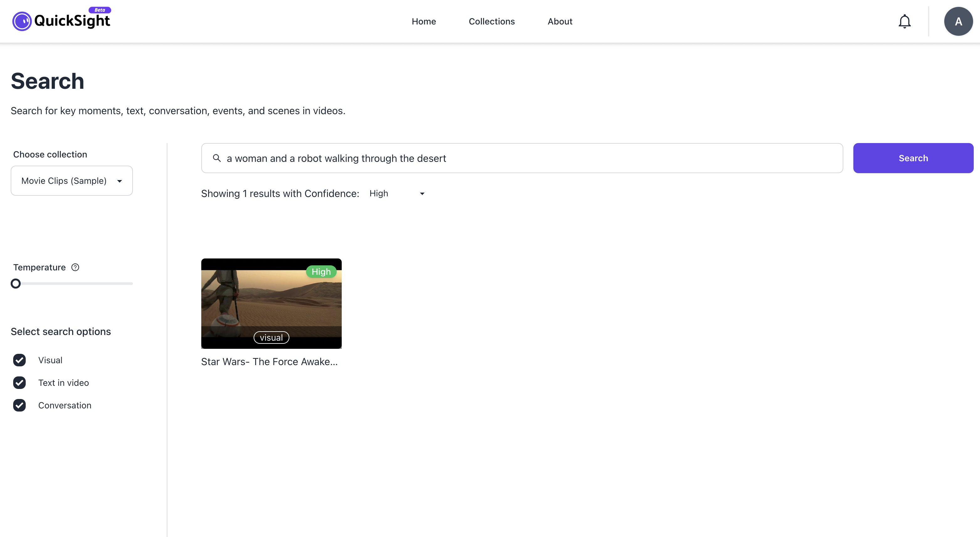The height and width of the screenshot is (537, 980).
Task: Click the visual tag on thumbnail
Action: tap(271, 338)
